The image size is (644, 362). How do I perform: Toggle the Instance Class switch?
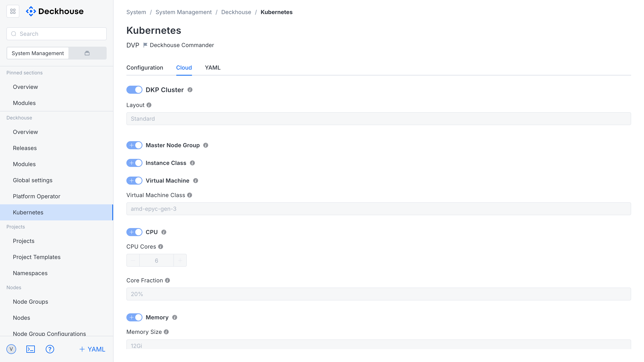[134, 163]
